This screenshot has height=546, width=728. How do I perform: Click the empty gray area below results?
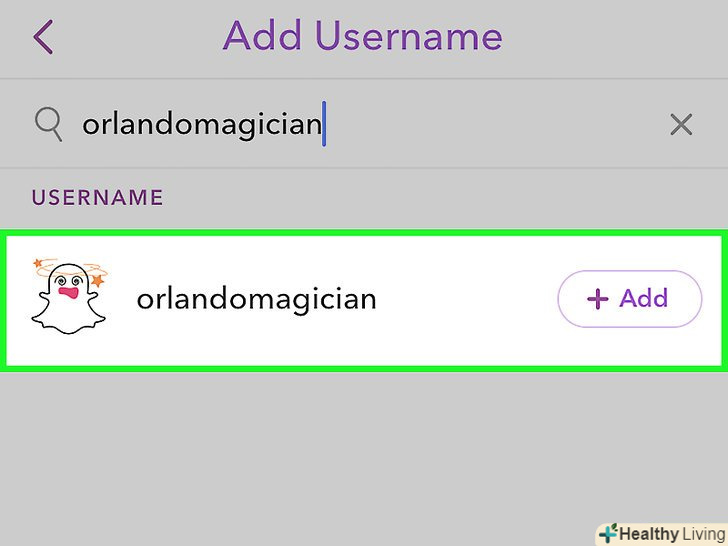pos(364,450)
